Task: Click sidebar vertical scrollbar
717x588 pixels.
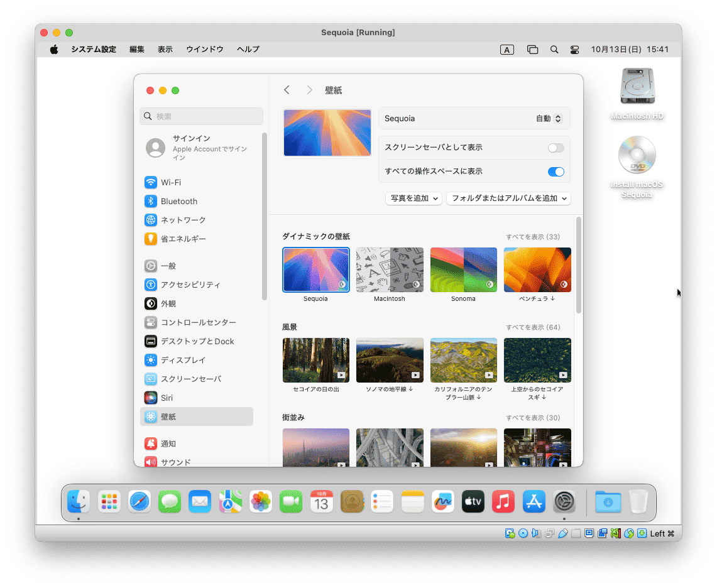Action: point(265,216)
